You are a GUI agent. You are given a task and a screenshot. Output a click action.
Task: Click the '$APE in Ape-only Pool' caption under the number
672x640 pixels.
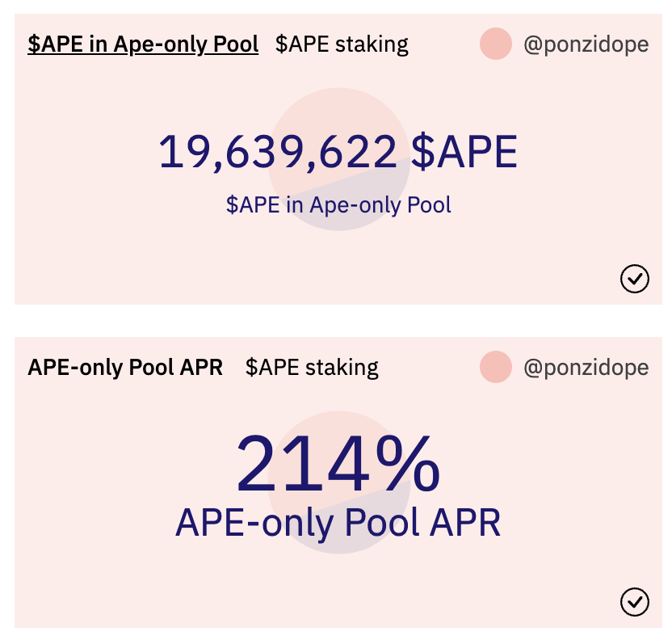tap(340, 204)
